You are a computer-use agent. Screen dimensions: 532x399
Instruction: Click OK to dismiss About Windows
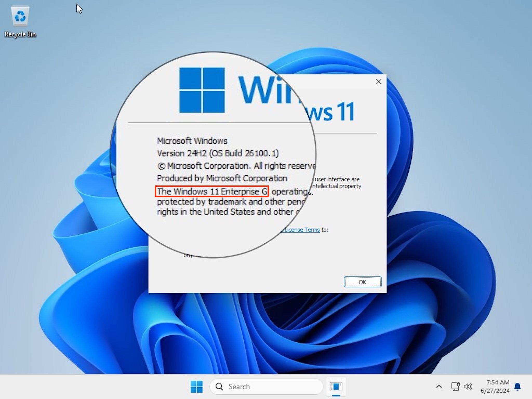point(362,282)
